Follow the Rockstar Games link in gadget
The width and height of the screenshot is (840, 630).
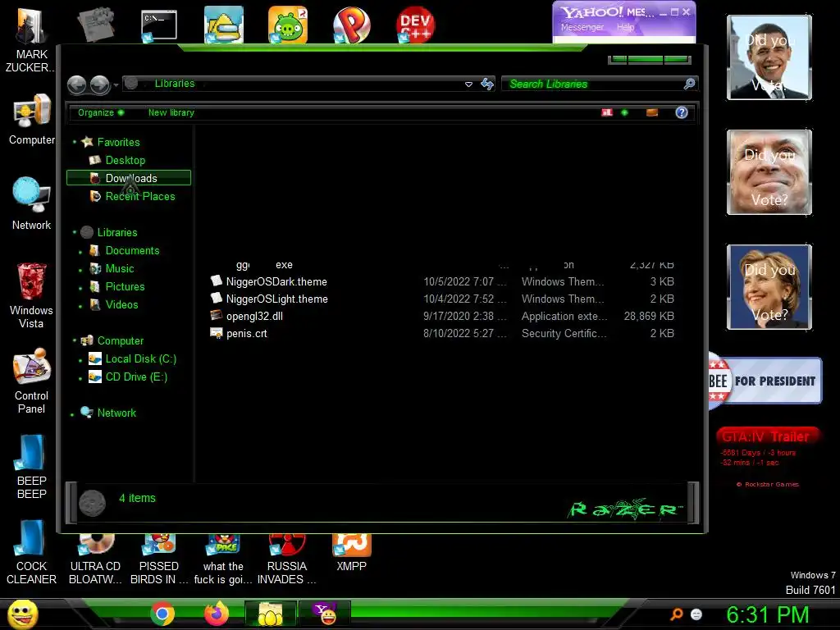pos(768,484)
